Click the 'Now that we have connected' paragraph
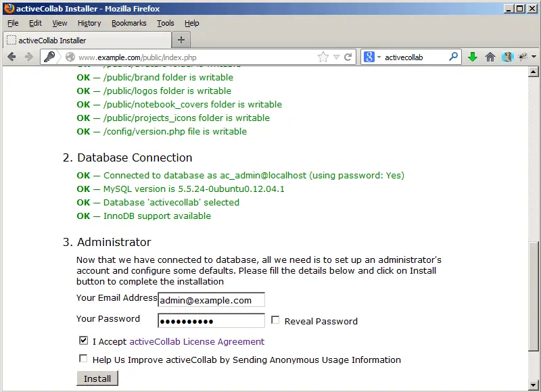 pyautogui.click(x=259, y=270)
